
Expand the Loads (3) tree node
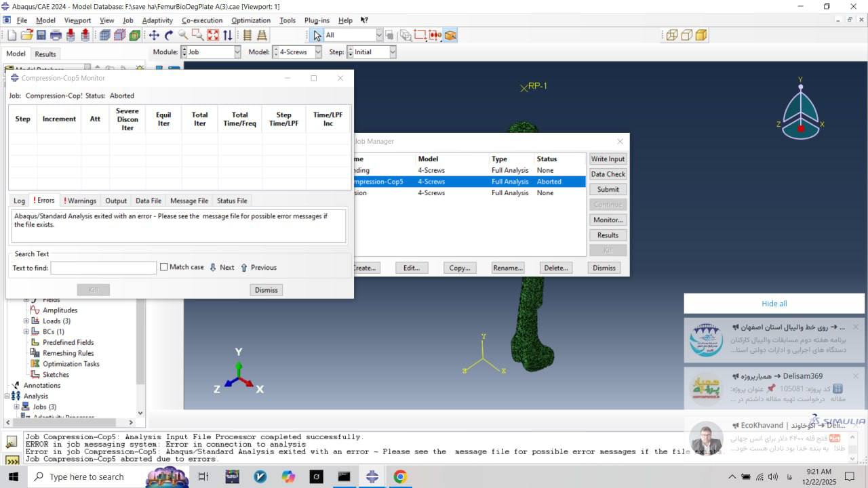[26, 321]
